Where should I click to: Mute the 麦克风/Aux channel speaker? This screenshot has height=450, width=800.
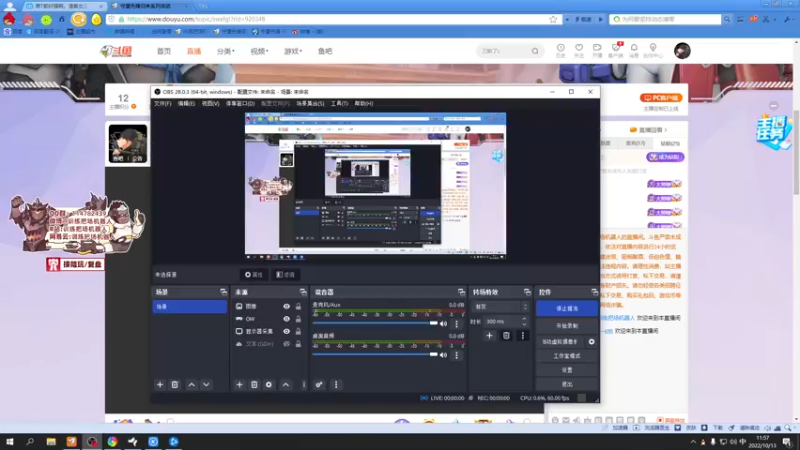point(443,323)
